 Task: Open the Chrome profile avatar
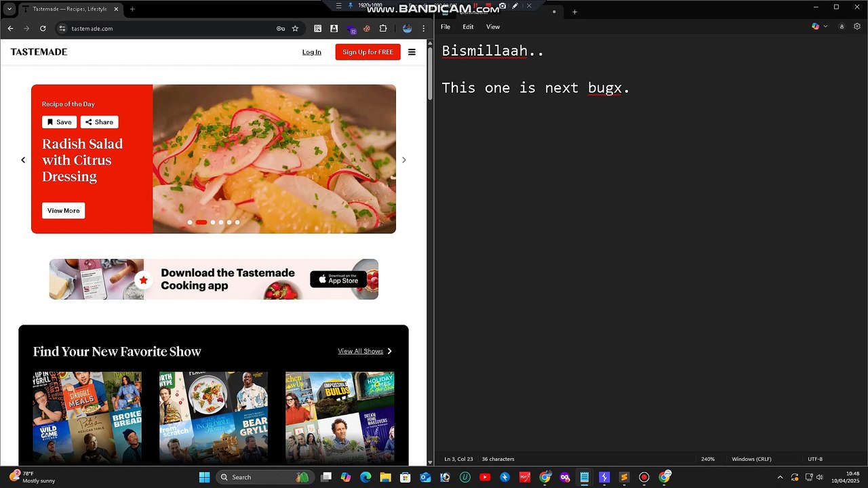point(407,28)
